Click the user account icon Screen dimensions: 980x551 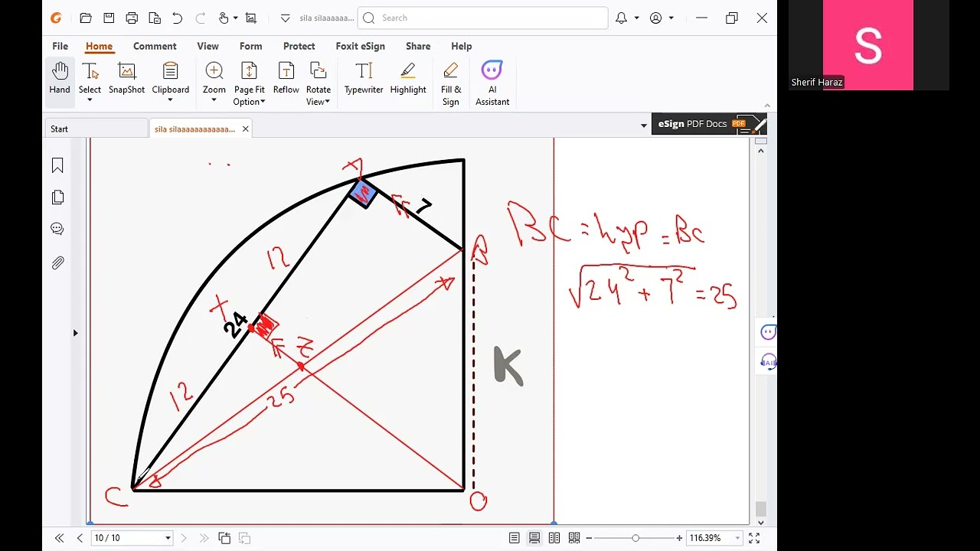click(x=655, y=18)
